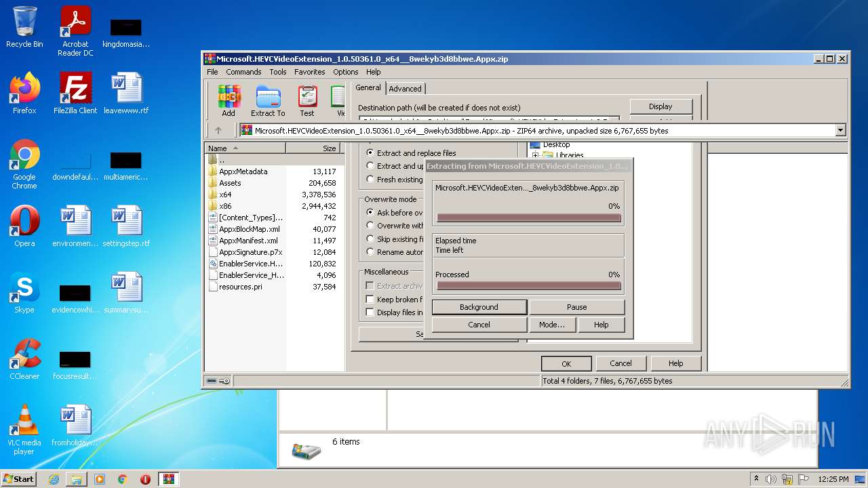Click Internet Explorer taskbar icon
868x488 pixels.
[x=54, y=479]
